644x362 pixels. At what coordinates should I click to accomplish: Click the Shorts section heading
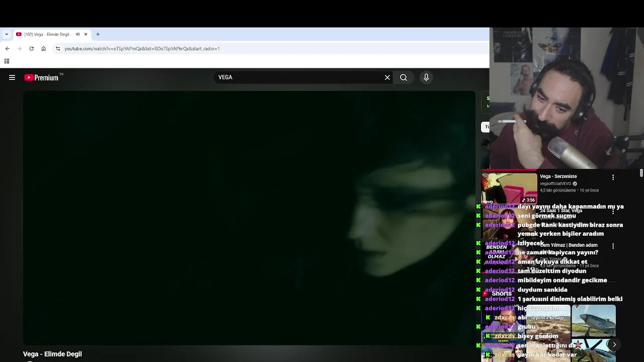(x=502, y=294)
